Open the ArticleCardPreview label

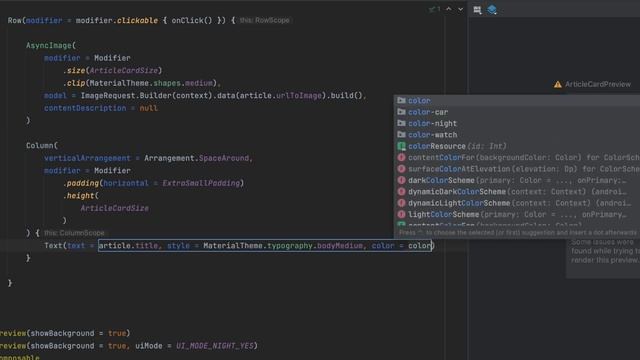(x=598, y=84)
